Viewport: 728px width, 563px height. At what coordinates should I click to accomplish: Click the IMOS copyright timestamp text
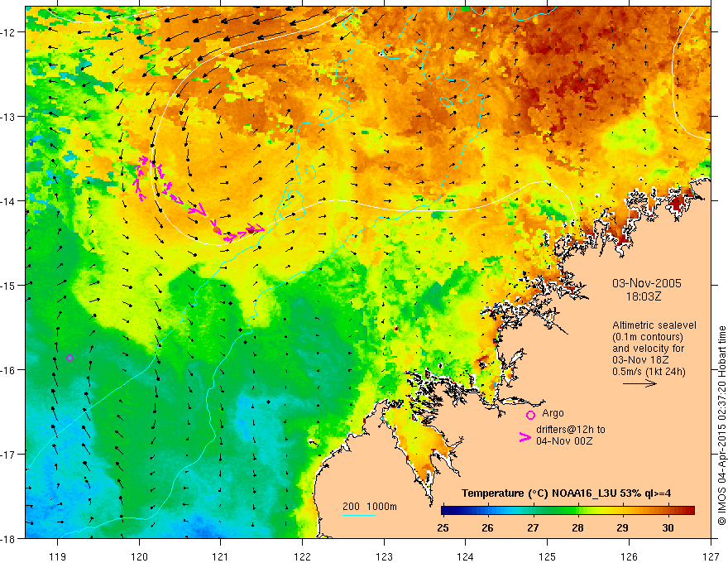721,426
